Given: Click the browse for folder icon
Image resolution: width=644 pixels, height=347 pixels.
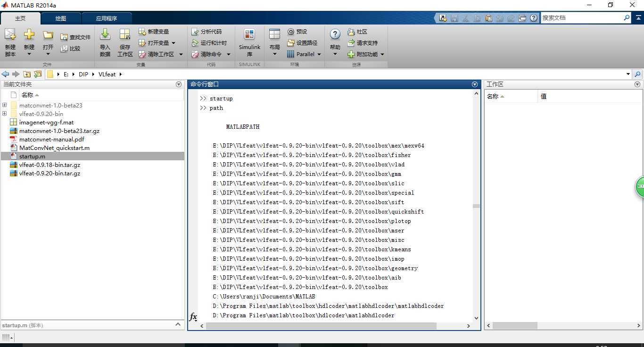Looking at the screenshot, I should point(38,74).
